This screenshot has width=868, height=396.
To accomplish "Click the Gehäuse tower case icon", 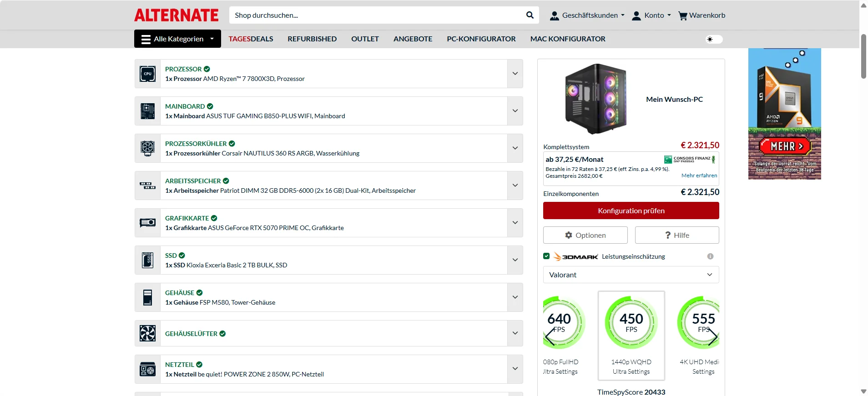I will pyautogui.click(x=148, y=297).
